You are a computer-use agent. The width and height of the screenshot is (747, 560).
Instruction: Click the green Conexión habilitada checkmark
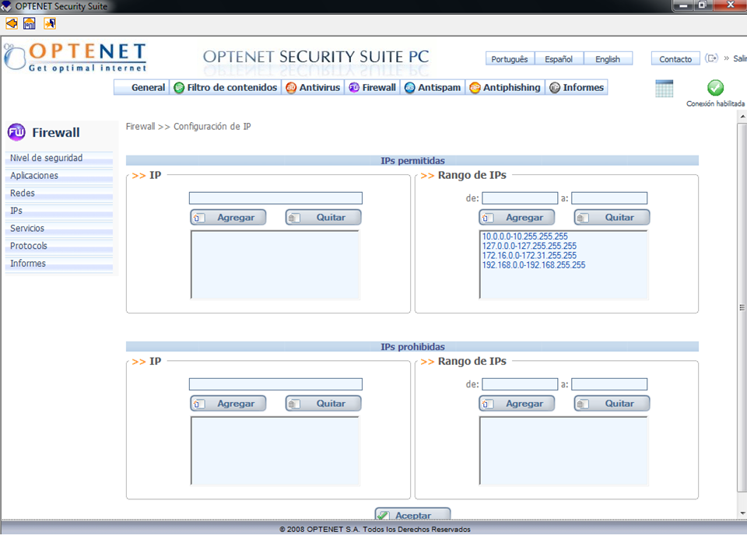coord(715,88)
